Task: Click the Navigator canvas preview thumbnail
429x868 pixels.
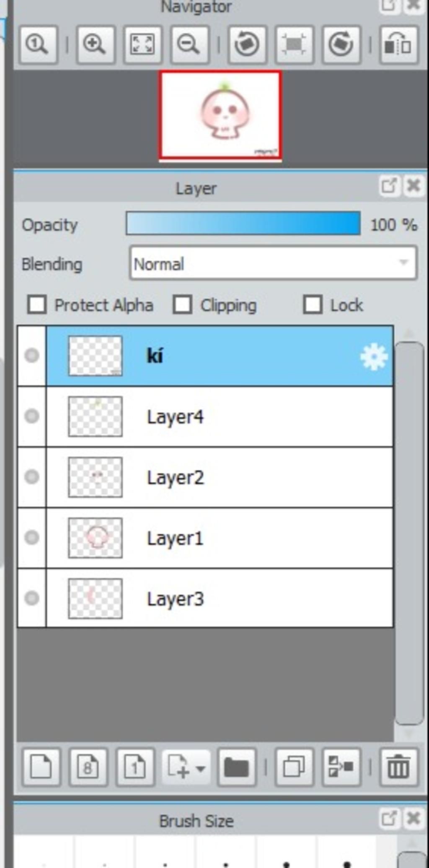Action: coord(220,115)
